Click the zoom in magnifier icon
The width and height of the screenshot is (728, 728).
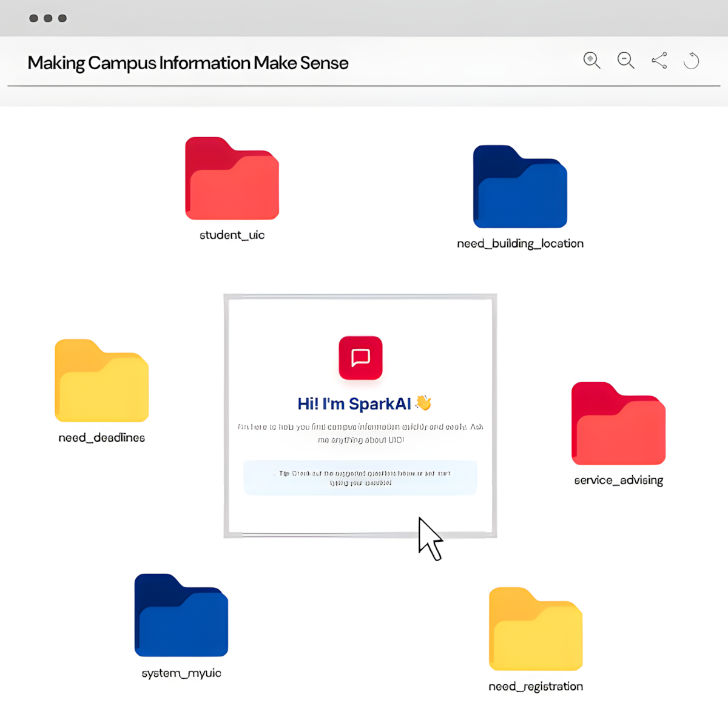pyautogui.click(x=592, y=61)
